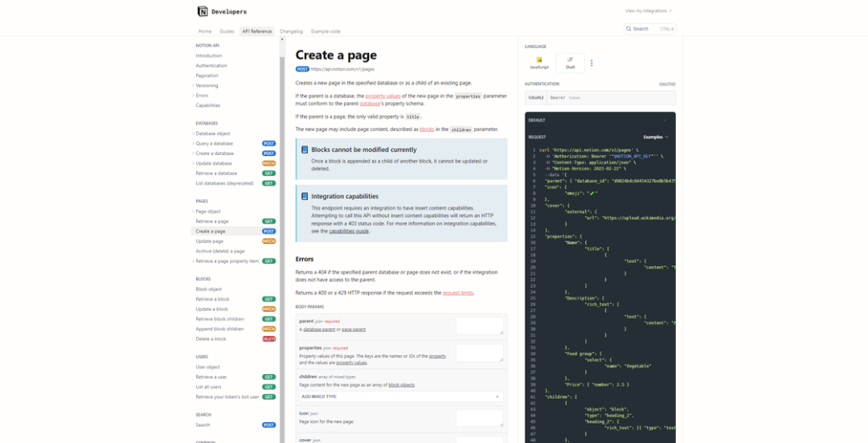Follow the property values link in description
The image size is (868, 443).
(383, 96)
